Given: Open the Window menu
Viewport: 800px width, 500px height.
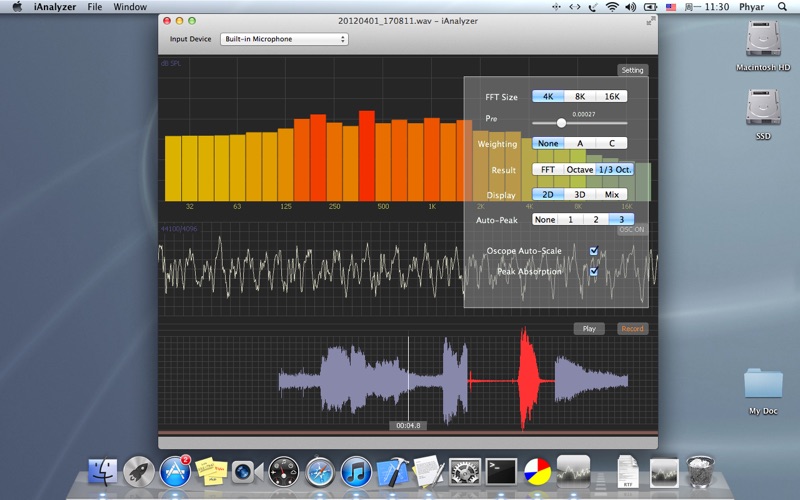Looking at the screenshot, I should 130,7.
